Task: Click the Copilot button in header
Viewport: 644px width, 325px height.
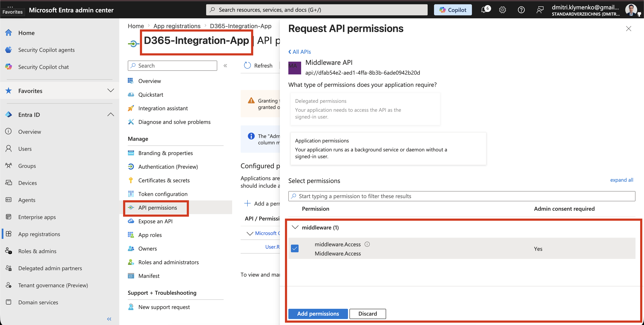Action: (x=453, y=10)
